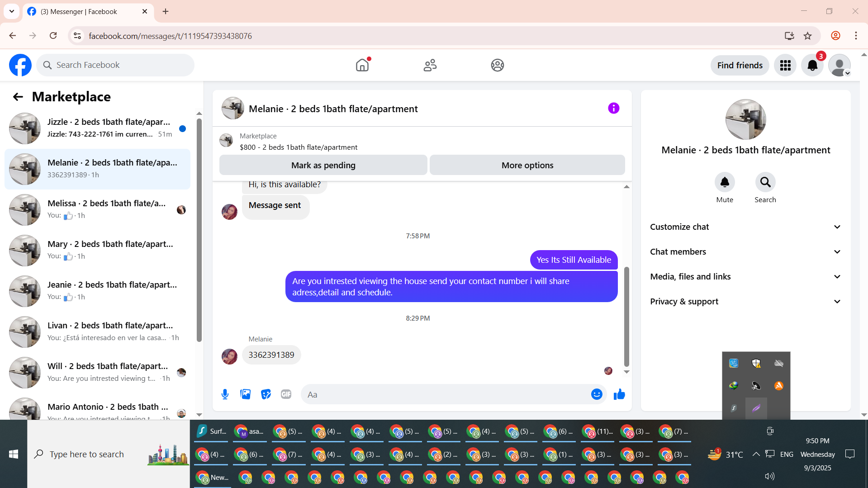Record a voice clip with microphone icon

pyautogui.click(x=225, y=394)
